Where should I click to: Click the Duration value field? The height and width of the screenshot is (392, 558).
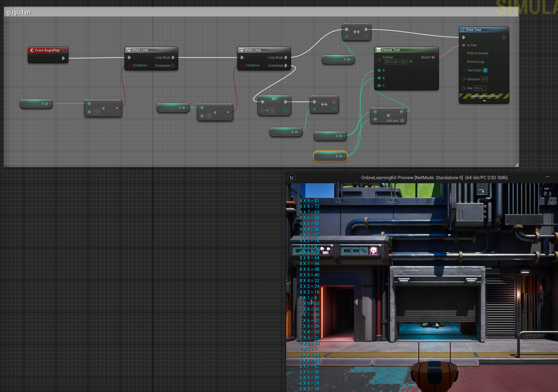pos(484,79)
